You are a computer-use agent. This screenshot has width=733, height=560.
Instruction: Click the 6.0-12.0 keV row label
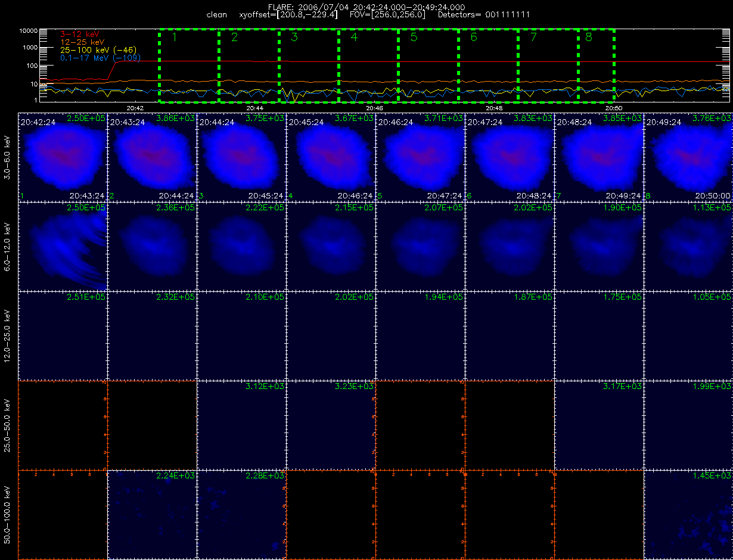click(7, 246)
